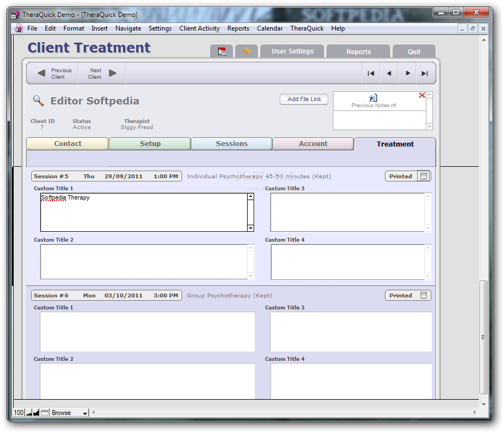Select the Session #5 header row
This screenshot has height=433, width=504.
(107, 176)
